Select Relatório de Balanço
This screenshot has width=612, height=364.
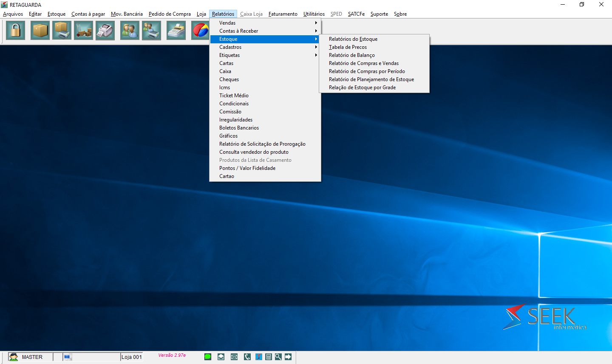click(x=351, y=55)
